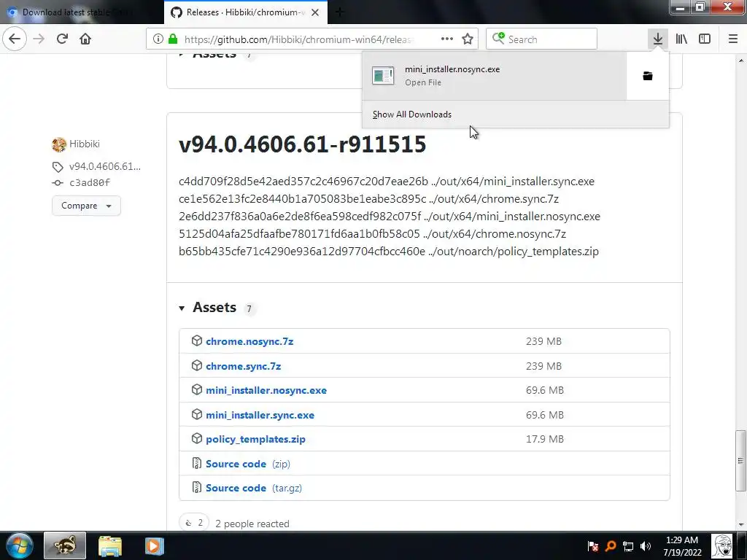Click zip file icon beside Source code (zip)

click(196, 463)
